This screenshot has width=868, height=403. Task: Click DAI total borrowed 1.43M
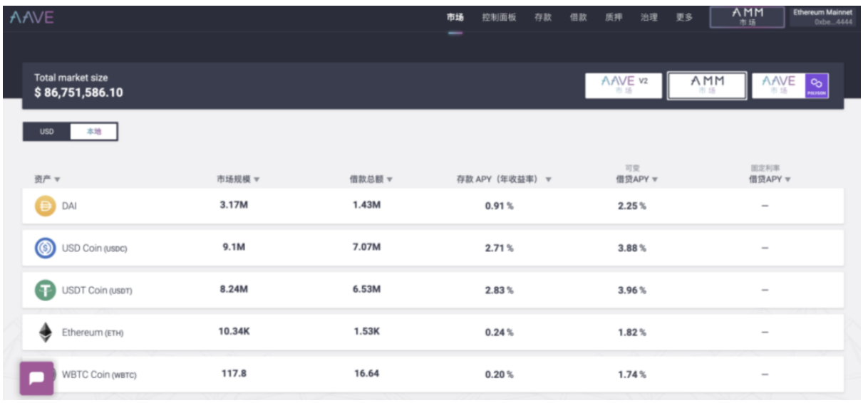367,205
